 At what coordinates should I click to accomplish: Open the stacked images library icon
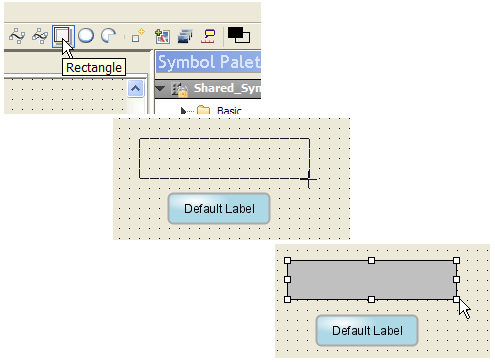click(x=185, y=36)
